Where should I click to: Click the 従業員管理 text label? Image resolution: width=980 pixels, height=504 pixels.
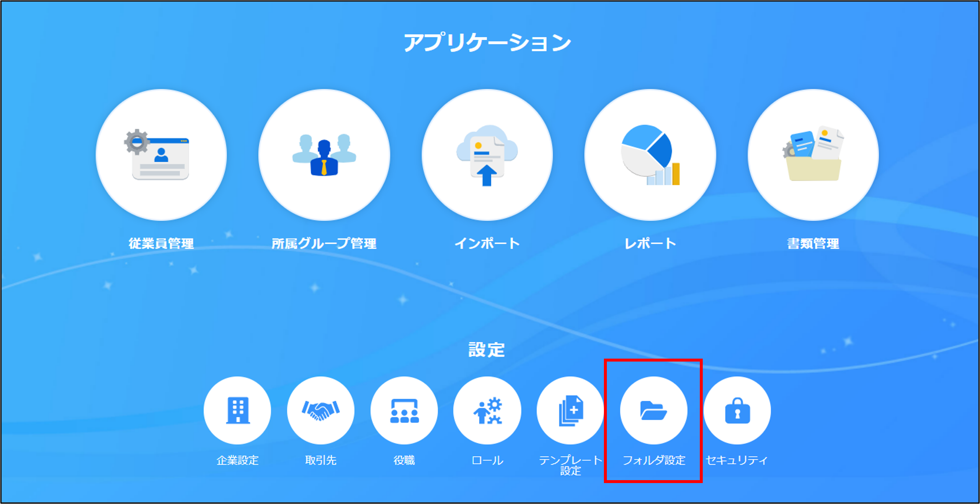click(161, 243)
